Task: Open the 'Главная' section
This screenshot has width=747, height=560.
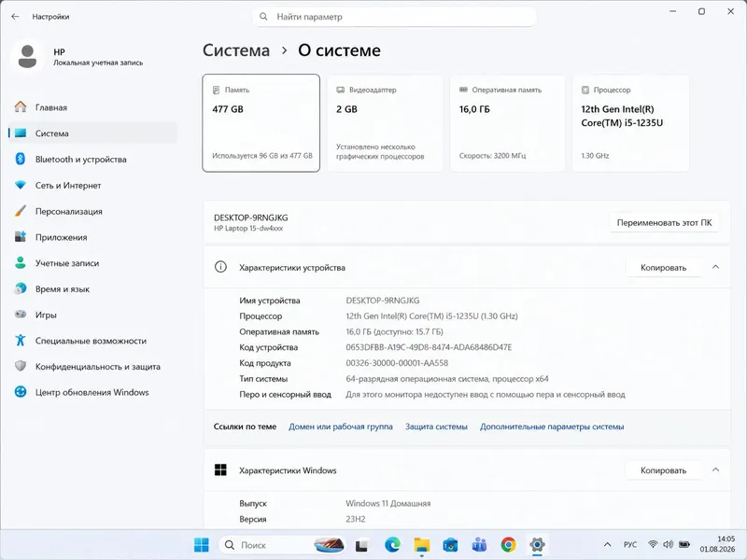Action: (x=92, y=107)
